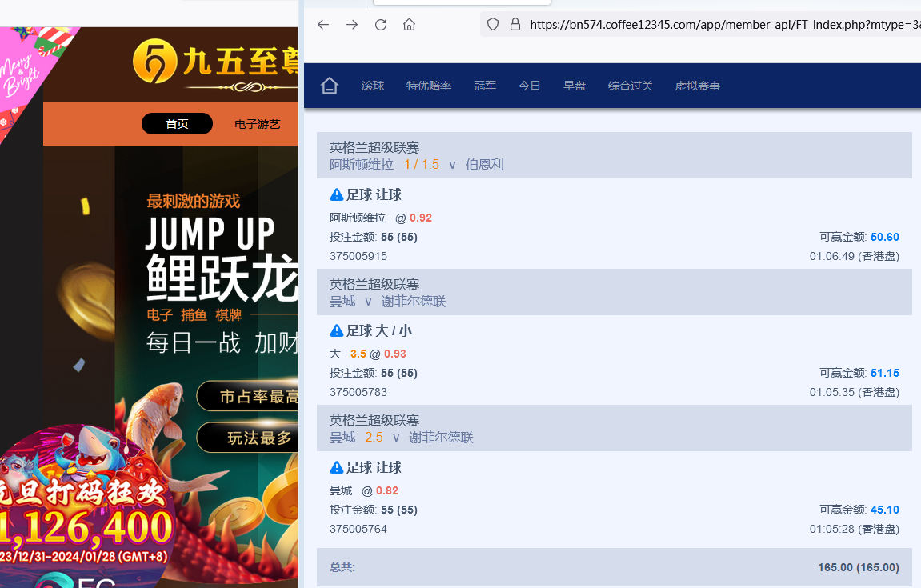The width and height of the screenshot is (921, 588).
Task: Open the 滚球 tab
Action: coord(373,86)
